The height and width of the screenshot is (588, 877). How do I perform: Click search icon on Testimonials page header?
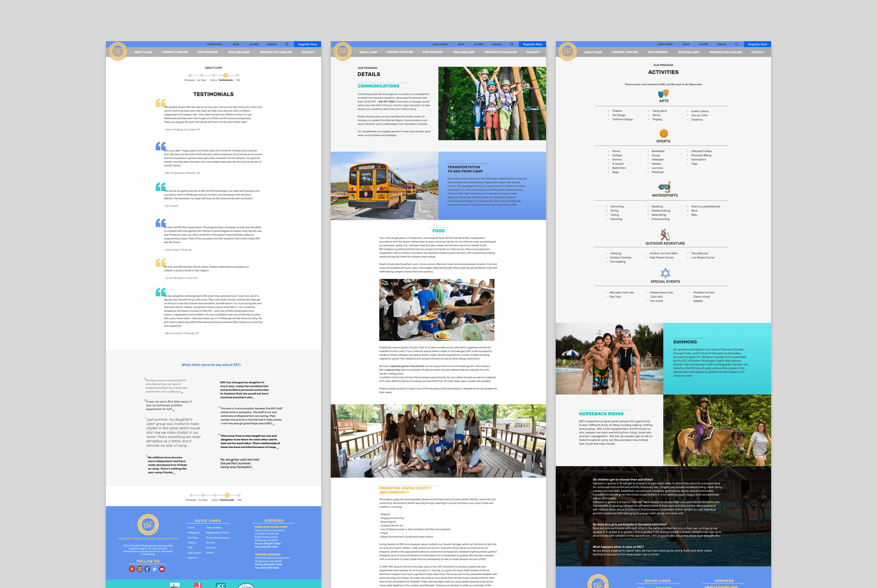click(x=287, y=44)
